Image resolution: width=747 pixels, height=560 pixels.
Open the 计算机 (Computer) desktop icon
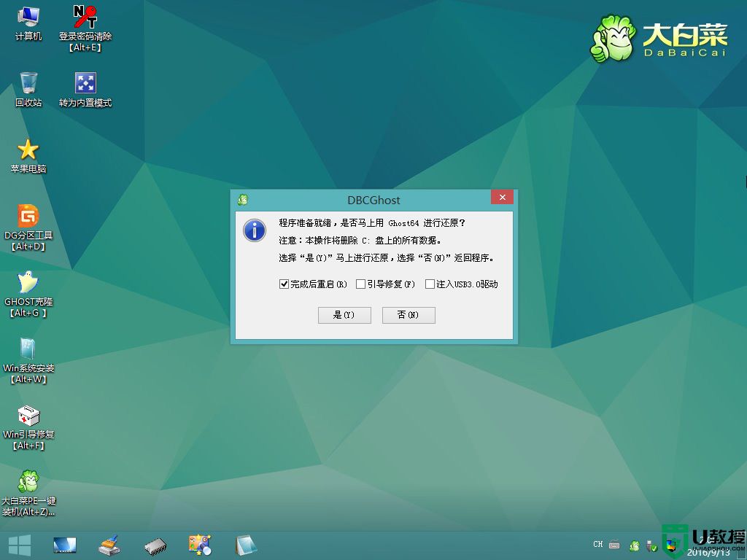(x=28, y=23)
